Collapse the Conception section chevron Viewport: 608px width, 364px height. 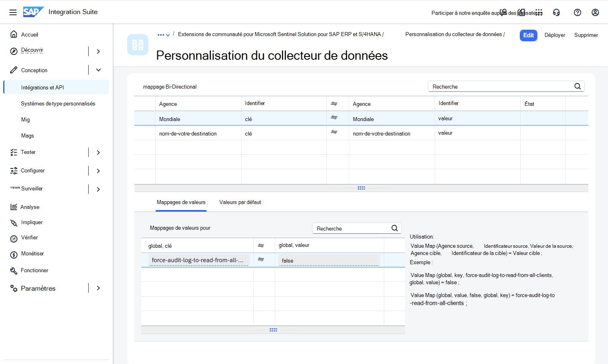click(x=98, y=70)
